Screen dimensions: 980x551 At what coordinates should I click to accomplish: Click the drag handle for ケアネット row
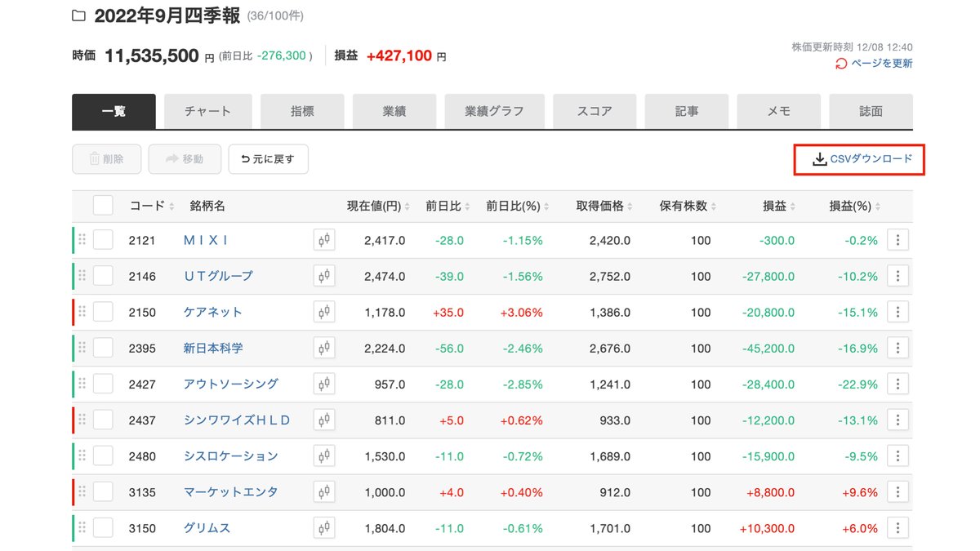82,312
